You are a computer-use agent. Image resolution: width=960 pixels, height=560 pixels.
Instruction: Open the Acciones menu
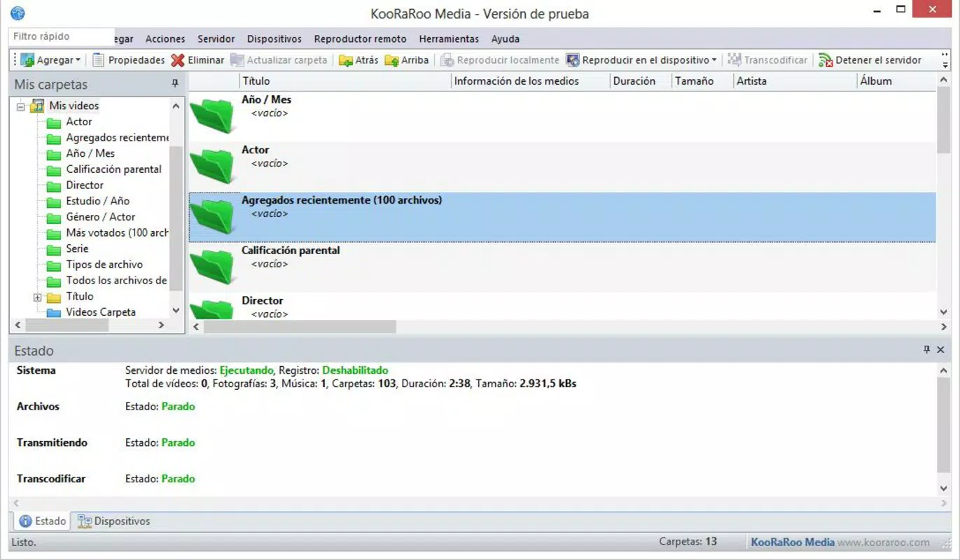click(x=165, y=39)
